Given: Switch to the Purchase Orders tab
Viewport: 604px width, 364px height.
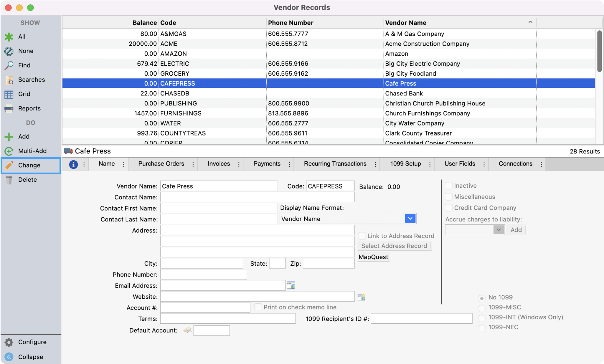Looking at the screenshot, I should pyautogui.click(x=161, y=164).
